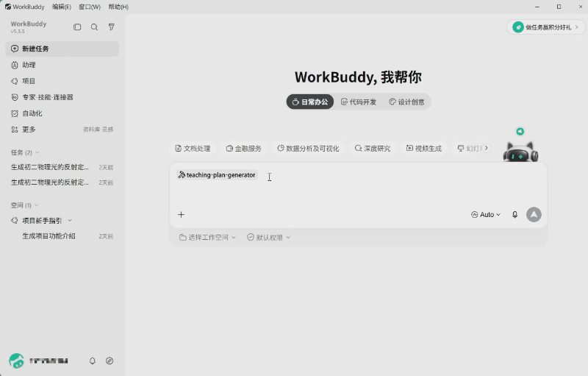Open the search icon in sidebar header
This screenshot has width=588, height=376.
tap(95, 27)
